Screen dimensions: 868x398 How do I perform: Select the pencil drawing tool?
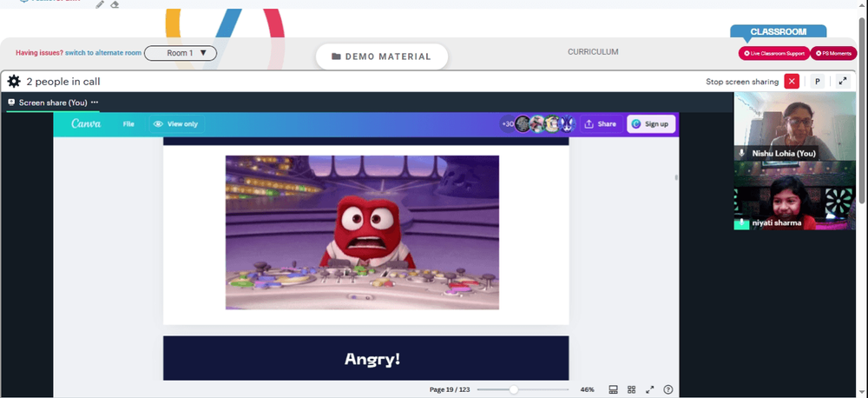pos(100,4)
